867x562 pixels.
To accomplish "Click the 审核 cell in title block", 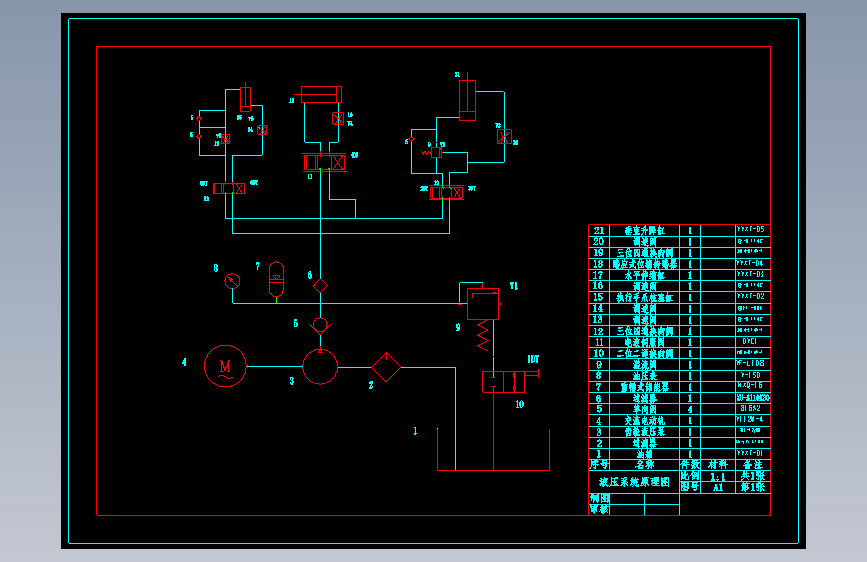I will 599,509.
